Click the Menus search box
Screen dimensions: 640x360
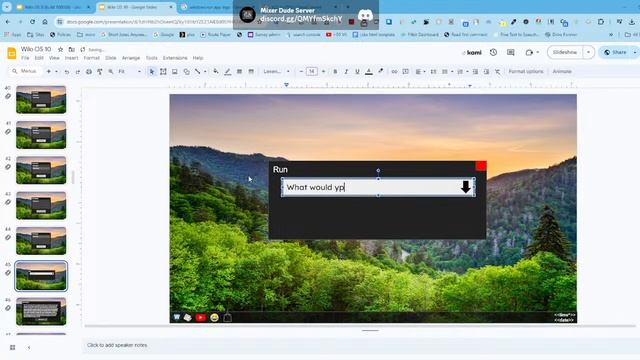coord(25,71)
